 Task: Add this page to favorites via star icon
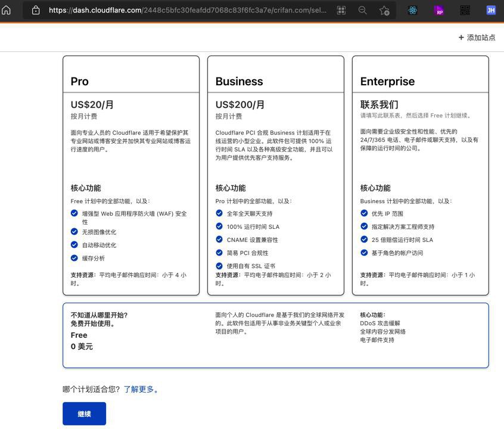pyautogui.click(x=384, y=11)
